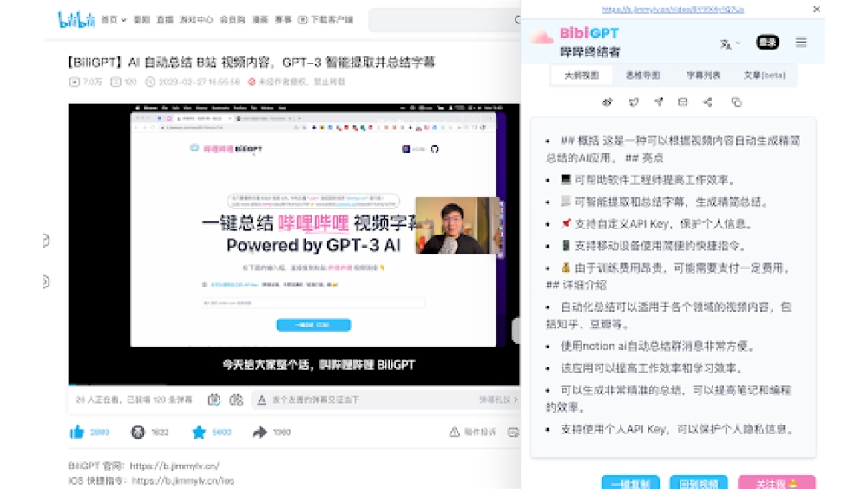The width and height of the screenshot is (868, 489).
Task: Click the Twitter bird share icon
Action: tap(634, 102)
